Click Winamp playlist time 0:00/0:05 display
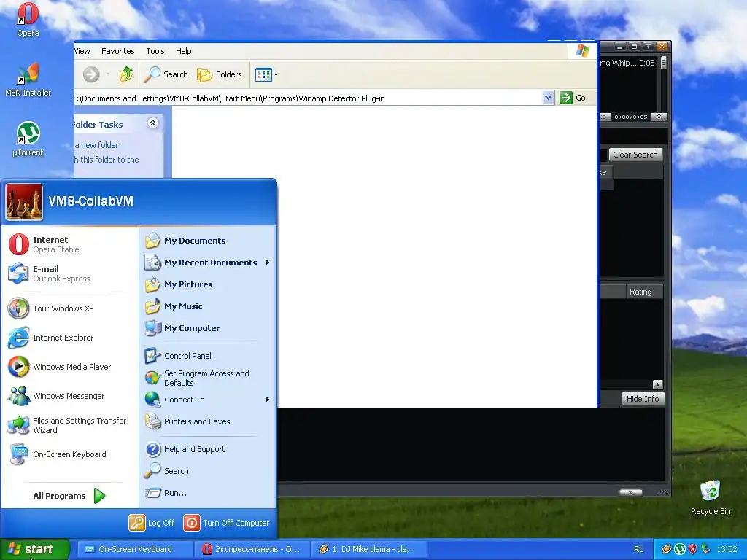This screenshot has height=560, width=747. coord(631,117)
